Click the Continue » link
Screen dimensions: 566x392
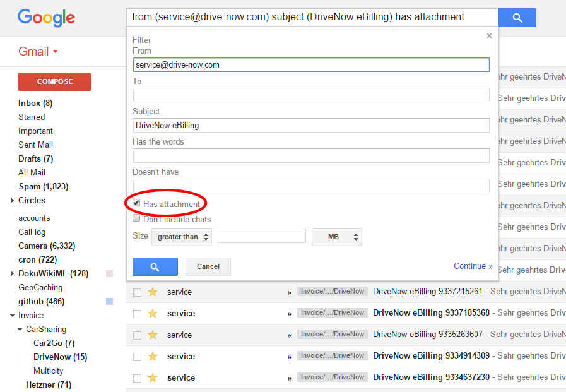point(473,266)
